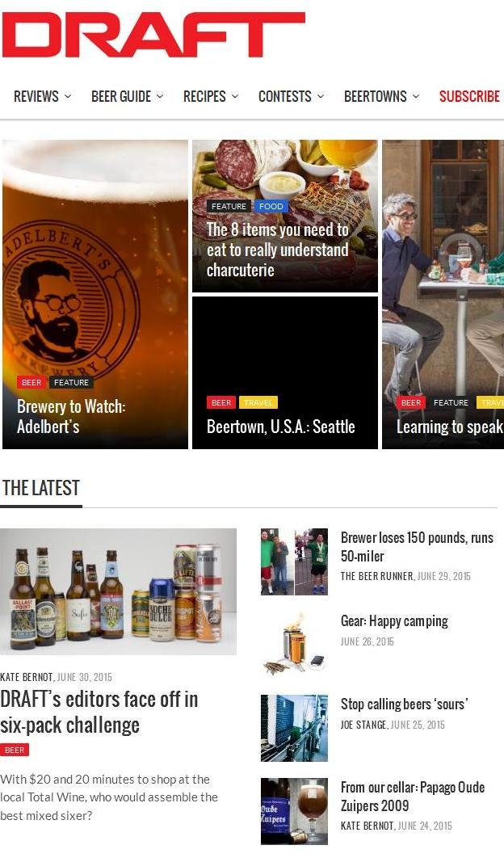Open the Beer Guide dropdown menu
The width and height of the screenshot is (504, 862).
(128, 96)
